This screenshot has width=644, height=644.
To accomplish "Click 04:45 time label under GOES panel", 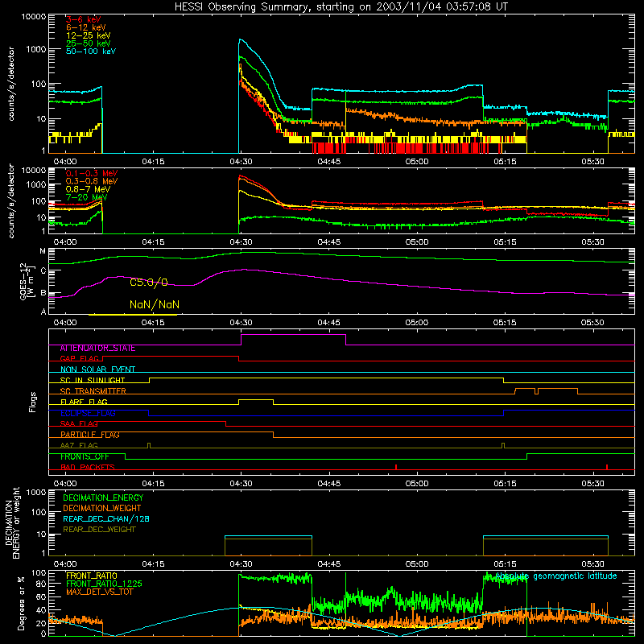I will [x=328, y=323].
